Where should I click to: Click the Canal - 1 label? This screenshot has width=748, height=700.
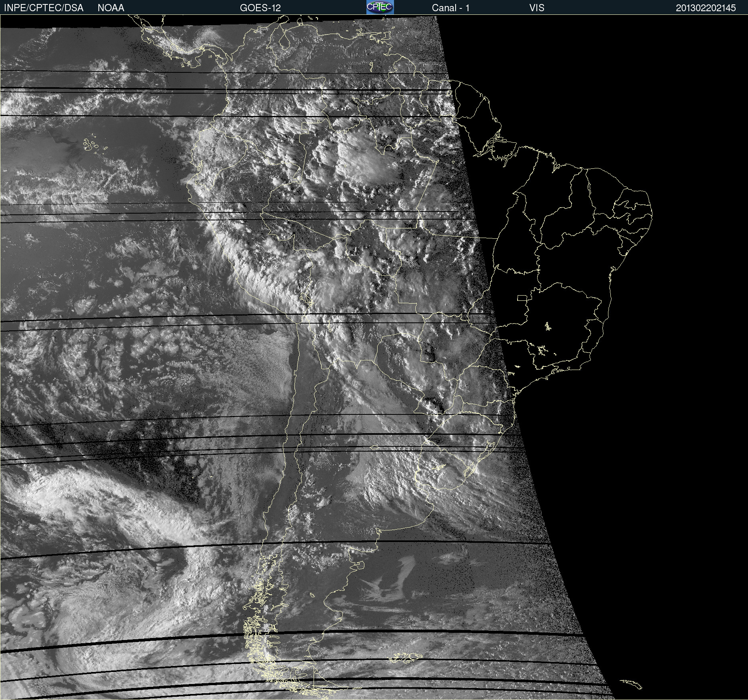tap(450, 8)
